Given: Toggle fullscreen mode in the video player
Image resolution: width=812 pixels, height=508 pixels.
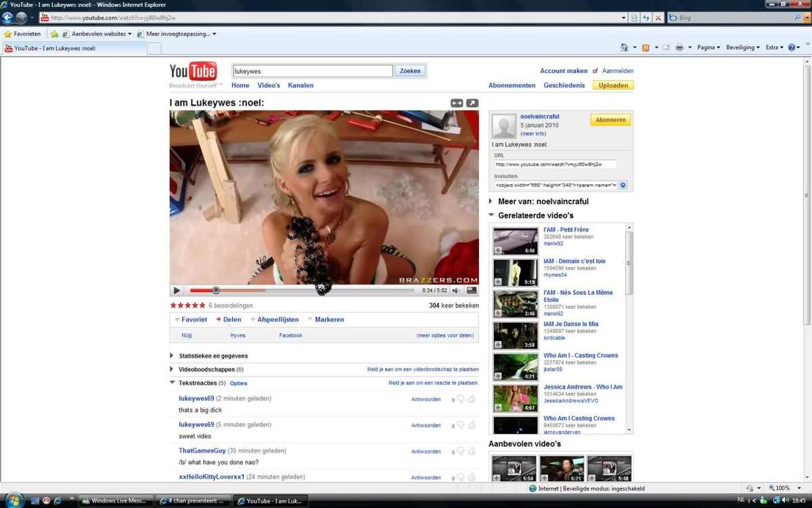Looking at the screenshot, I should [x=472, y=291].
